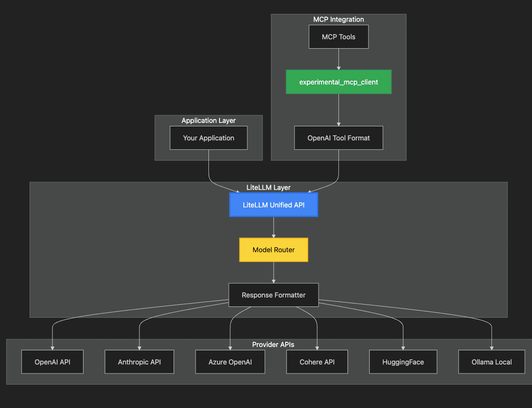Screen dimensions: 532x408
Task: Click the MCP Integration group label
Action: pyautogui.click(x=338, y=19)
